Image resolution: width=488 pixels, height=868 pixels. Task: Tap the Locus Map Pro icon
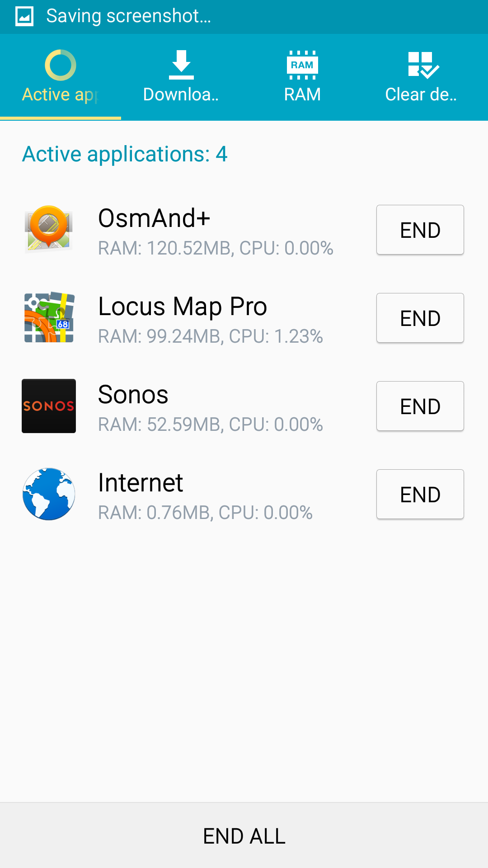[49, 317]
